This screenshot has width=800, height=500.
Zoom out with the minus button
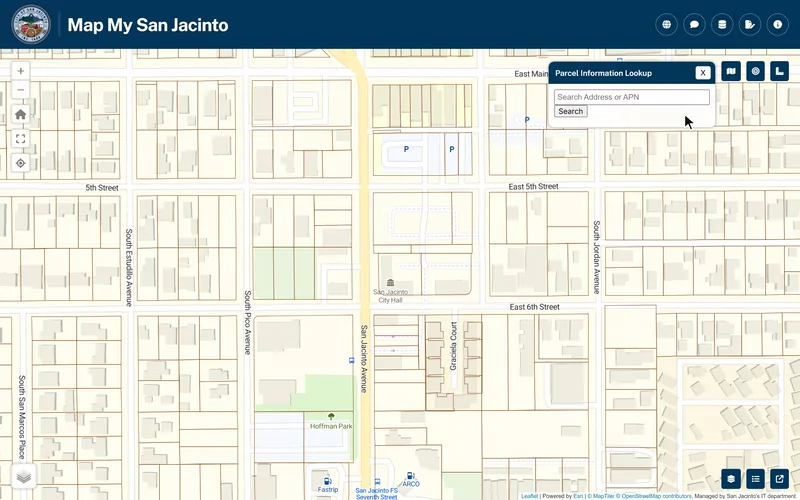point(20,90)
